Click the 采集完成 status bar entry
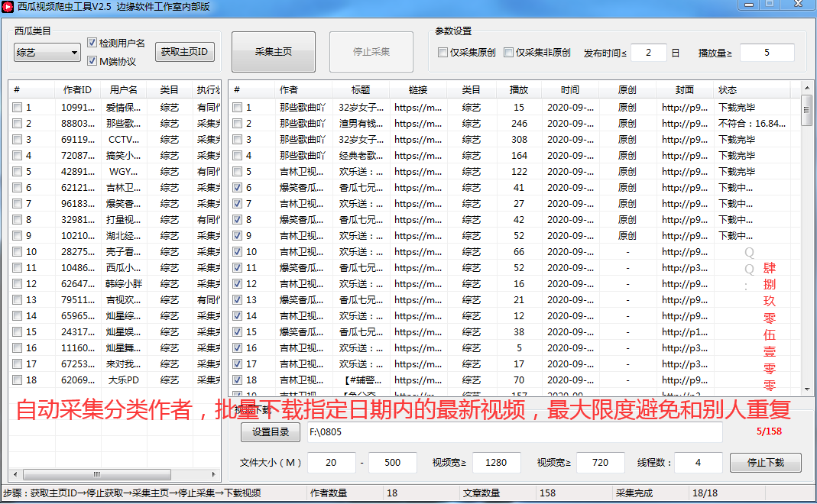The width and height of the screenshot is (817, 504). click(634, 493)
